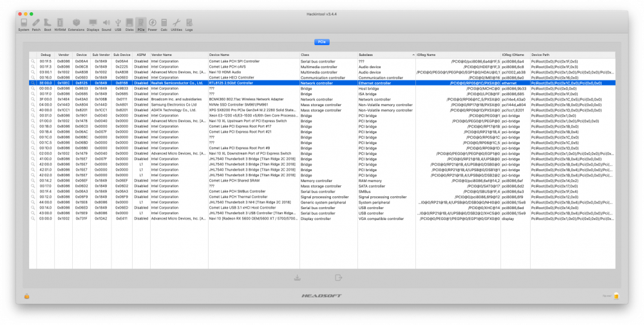Click magnifier icon for BCM4360 Wireless Adapter row

pyautogui.click(x=32, y=99)
